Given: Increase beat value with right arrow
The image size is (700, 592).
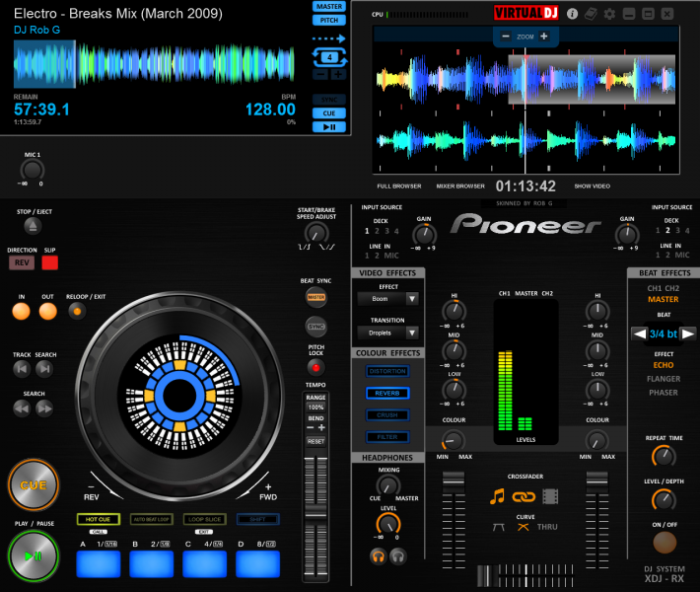Looking at the screenshot, I should (x=688, y=333).
